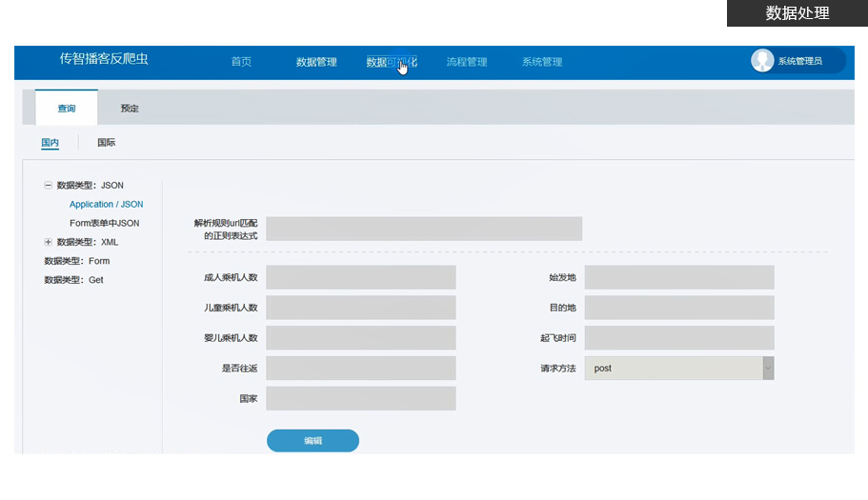
Task: Switch to the 查询 tab
Action: [x=67, y=109]
